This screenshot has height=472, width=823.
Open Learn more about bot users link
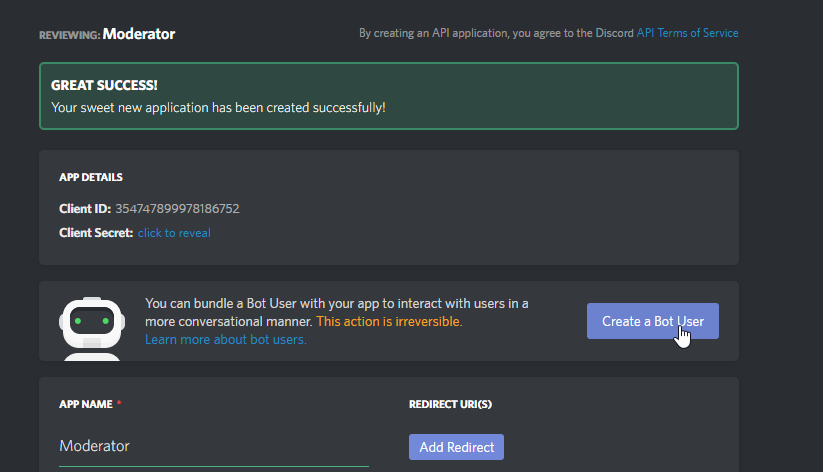pyautogui.click(x=226, y=339)
